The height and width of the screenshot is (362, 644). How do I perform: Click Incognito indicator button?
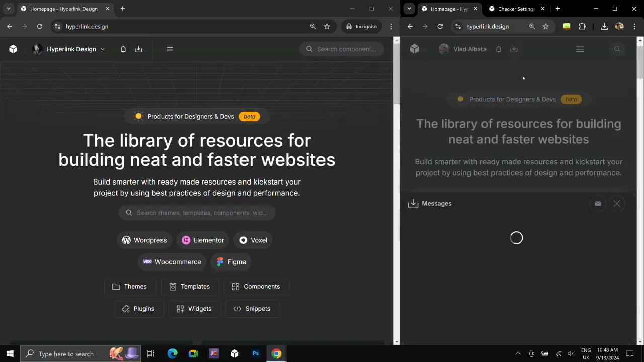(361, 27)
